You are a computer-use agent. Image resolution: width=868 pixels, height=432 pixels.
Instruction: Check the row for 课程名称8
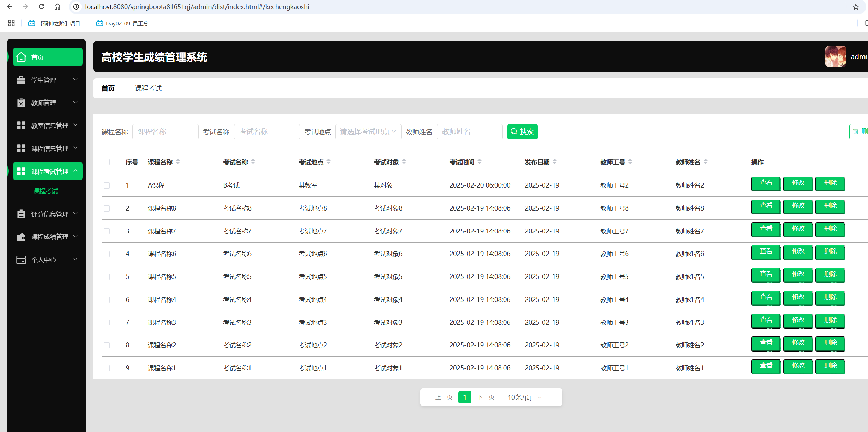(107, 208)
